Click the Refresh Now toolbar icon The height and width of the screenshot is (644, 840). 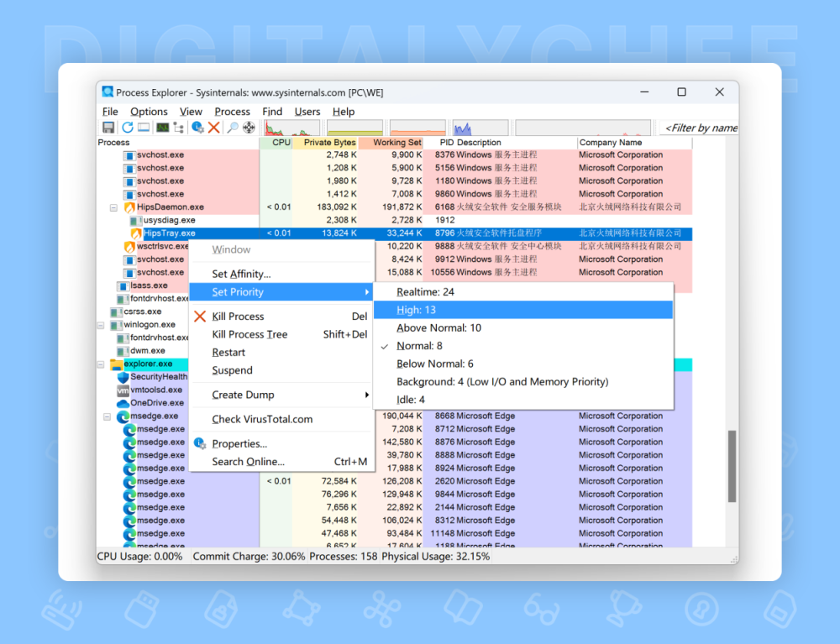coord(127,128)
